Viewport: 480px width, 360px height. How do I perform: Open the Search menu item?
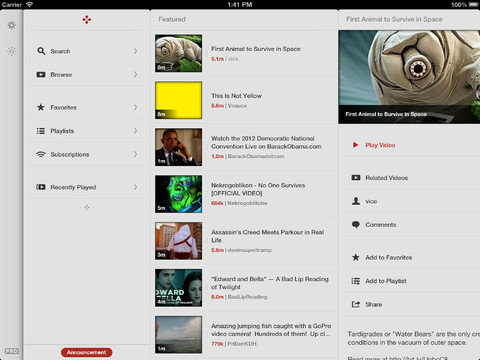(x=87, y=51)
